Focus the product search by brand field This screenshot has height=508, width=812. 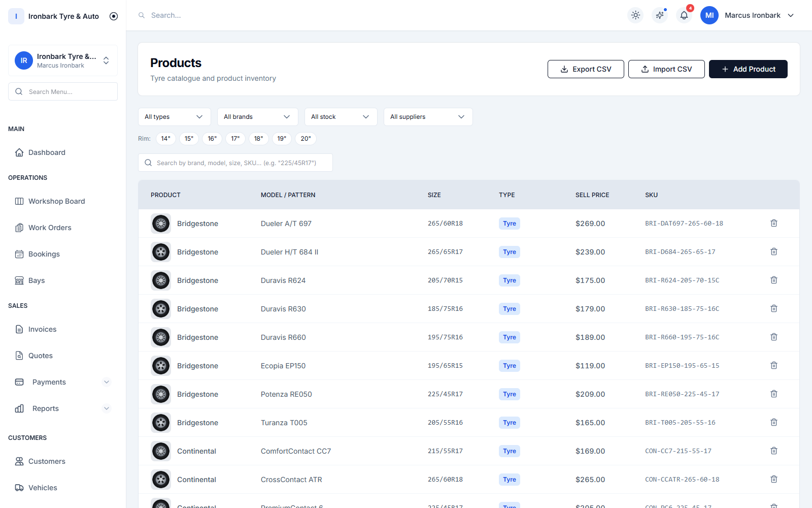(235, 163)
